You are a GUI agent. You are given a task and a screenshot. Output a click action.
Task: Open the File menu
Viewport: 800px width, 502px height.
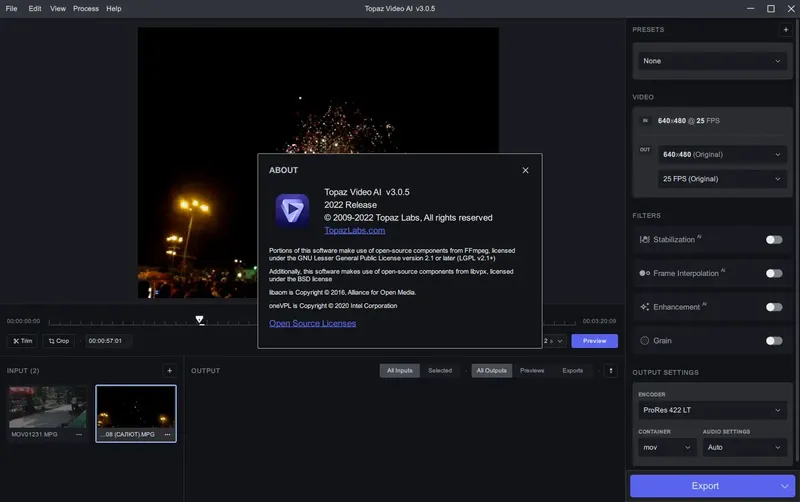11,9
